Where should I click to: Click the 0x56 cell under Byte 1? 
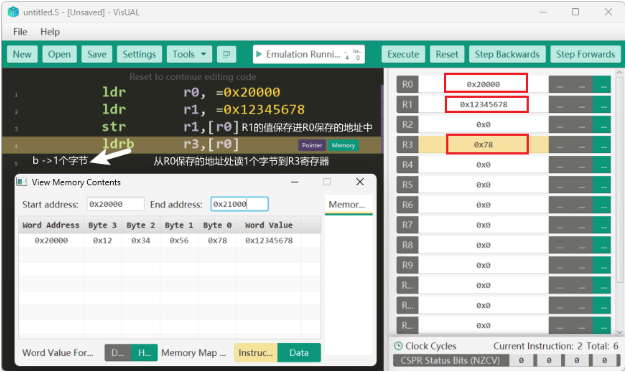[x=179, y=240]
